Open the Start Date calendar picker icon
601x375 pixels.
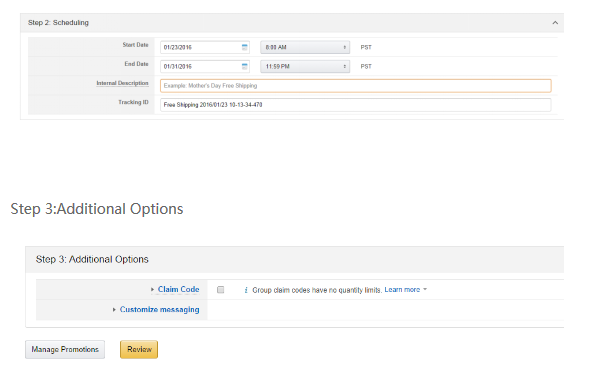pos(245,47)
